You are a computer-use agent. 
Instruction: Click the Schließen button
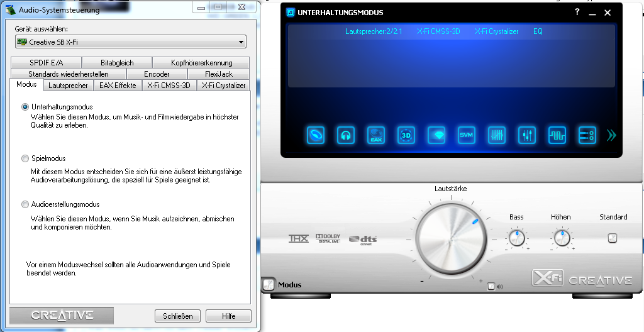tap(177, 316)
